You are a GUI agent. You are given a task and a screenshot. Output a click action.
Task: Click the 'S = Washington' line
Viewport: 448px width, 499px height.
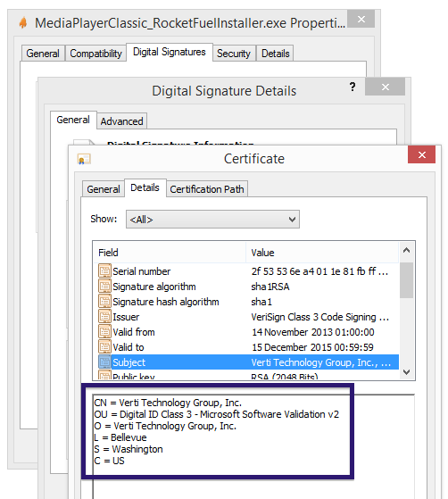[x=129, y=449]
